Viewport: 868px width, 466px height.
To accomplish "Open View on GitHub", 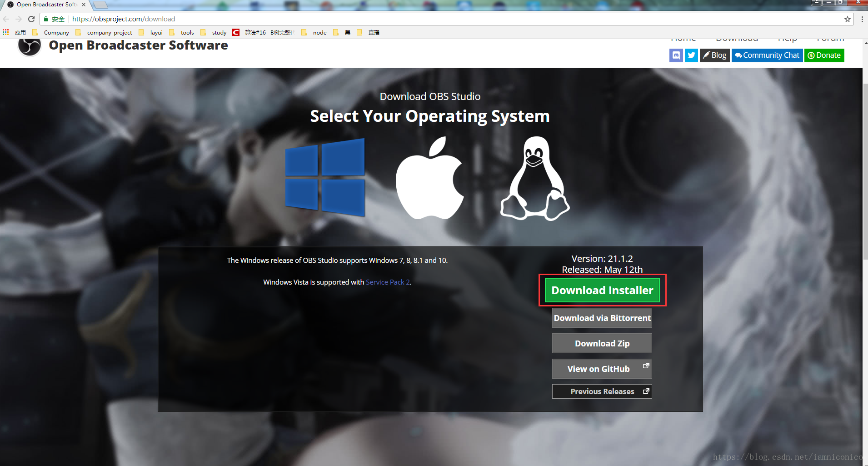I will pyautogui.click(x=602, y=369).
